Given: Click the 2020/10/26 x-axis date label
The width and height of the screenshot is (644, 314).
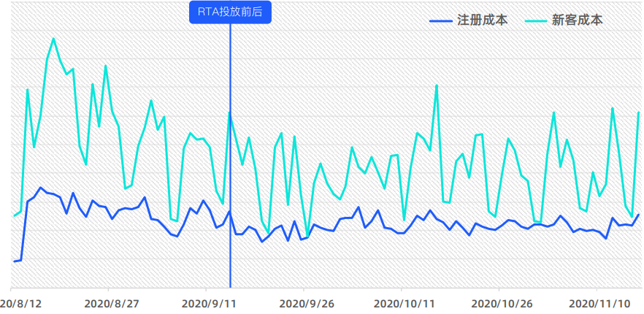Looking at the screenshot, I should (502, 304).
